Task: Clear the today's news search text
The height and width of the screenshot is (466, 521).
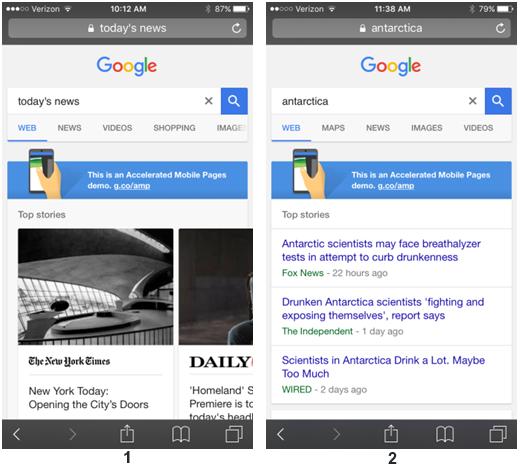Action: click(x=209, y=101)
